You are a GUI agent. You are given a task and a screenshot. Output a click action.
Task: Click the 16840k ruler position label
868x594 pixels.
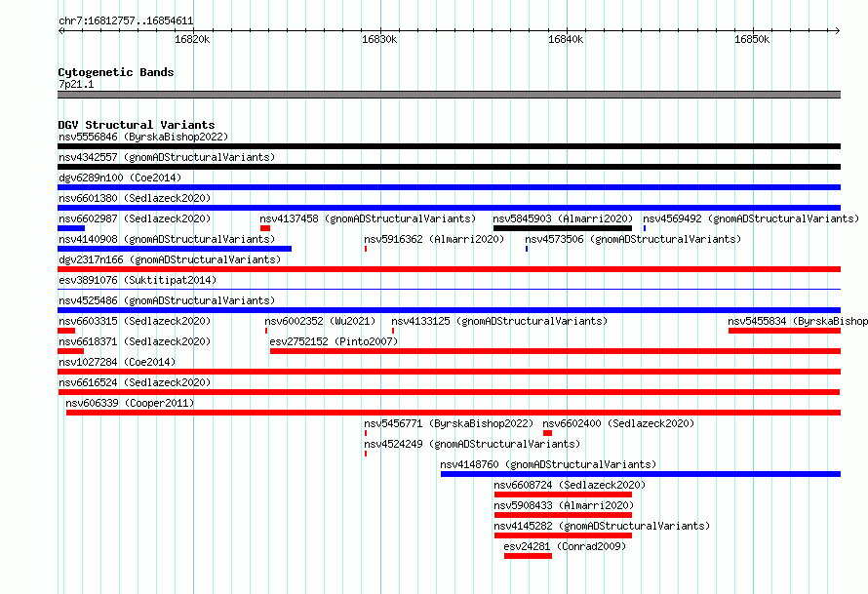566,39
